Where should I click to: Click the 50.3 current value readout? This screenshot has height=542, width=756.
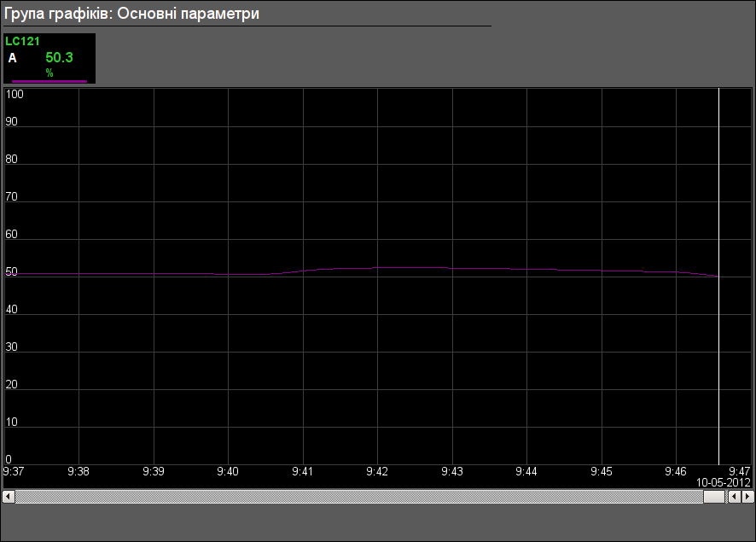[x=60, y=57]
